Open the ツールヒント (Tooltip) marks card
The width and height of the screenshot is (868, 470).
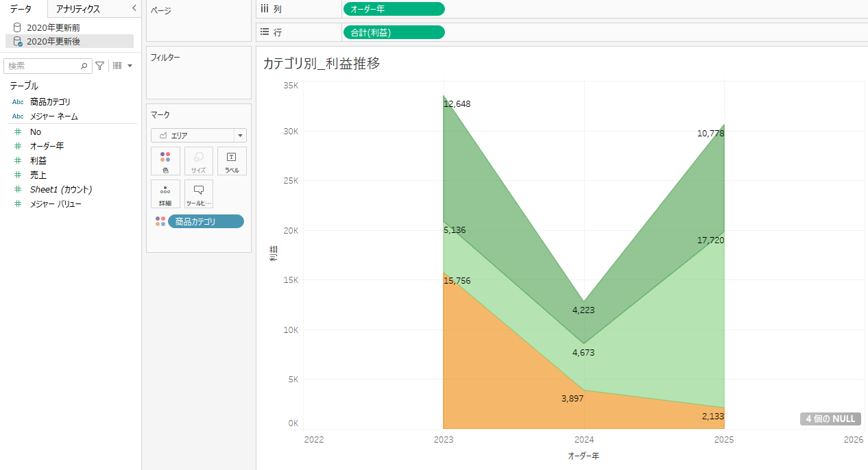point(199,194)
